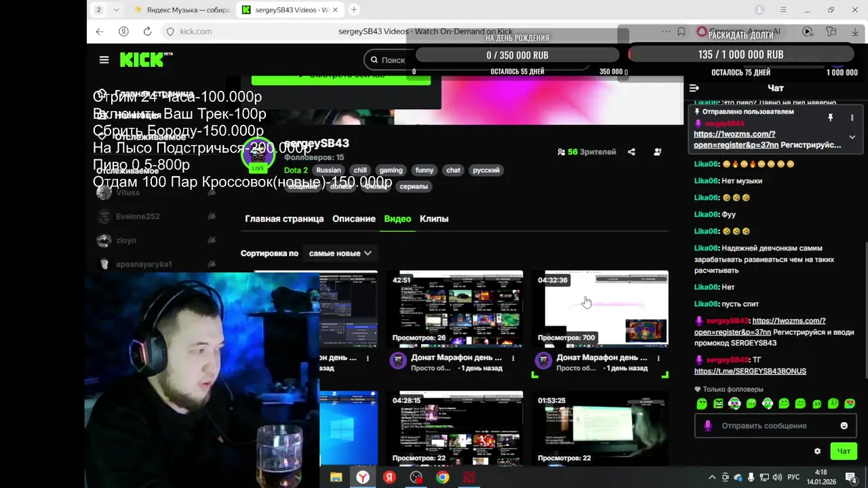Open the самые новые sort dropdown
Screen dimensions: 868x488
tap(340, 253)
